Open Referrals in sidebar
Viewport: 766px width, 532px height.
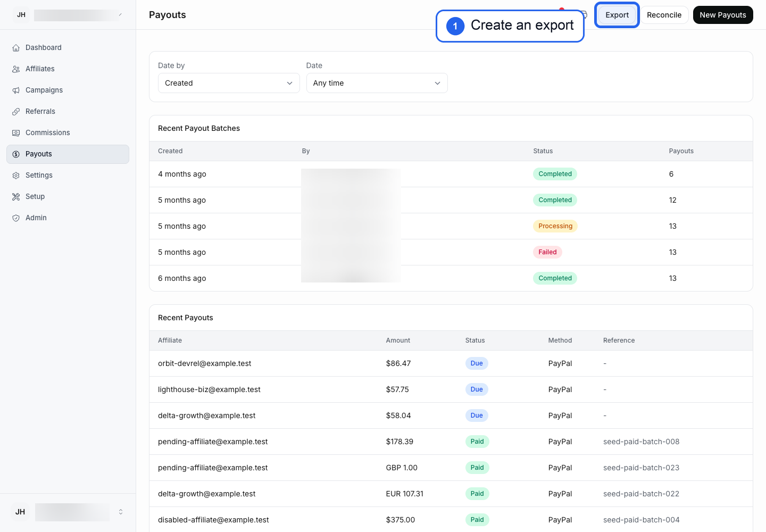(68, 112)
